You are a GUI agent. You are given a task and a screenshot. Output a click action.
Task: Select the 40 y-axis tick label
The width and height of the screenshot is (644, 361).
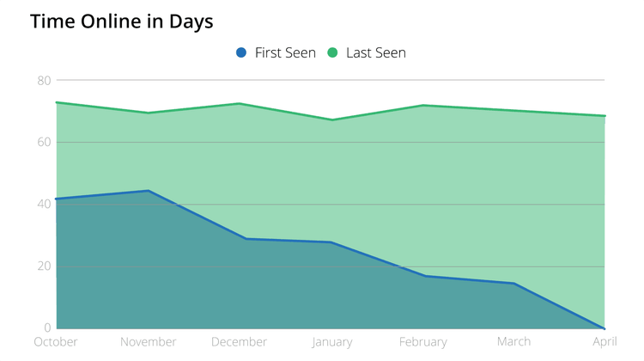coord(43,205)
